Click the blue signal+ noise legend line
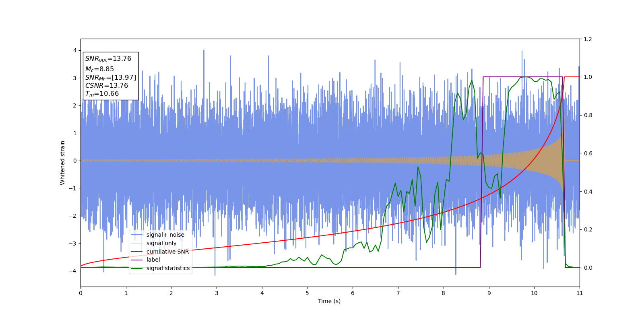Image resolution: width=644 pixels, height=322 pixels. tap(137, 235)
